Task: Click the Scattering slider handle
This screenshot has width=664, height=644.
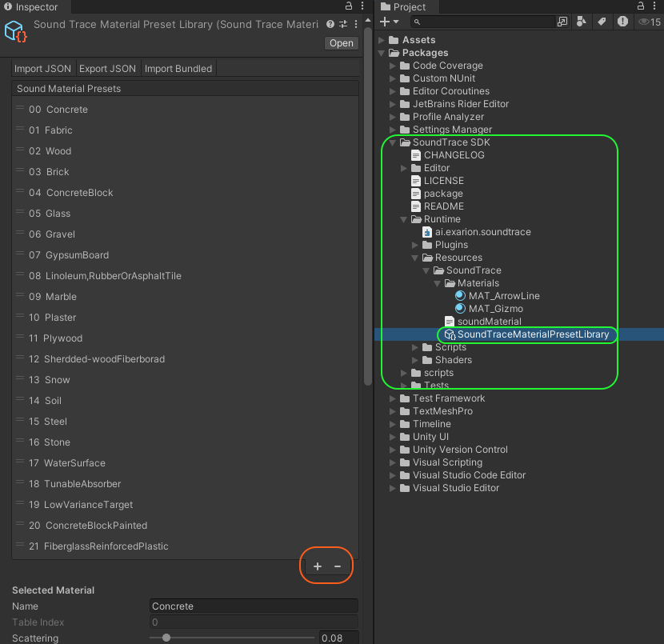Action: (x=166, y=638)
